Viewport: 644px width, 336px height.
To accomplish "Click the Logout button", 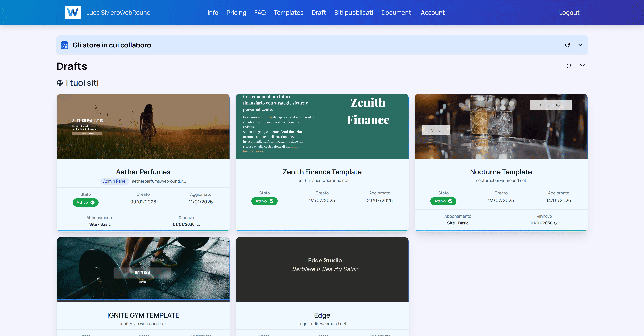I will tap(569, 13).
